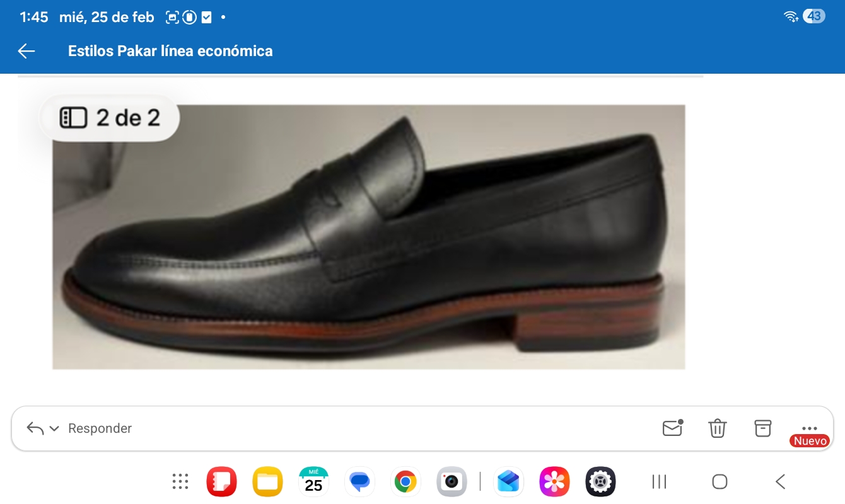Screen dimensions: 845x504
Task: Open Google Chrome from the taskbar
Action: pyautogui.click(x=405, y=482)
